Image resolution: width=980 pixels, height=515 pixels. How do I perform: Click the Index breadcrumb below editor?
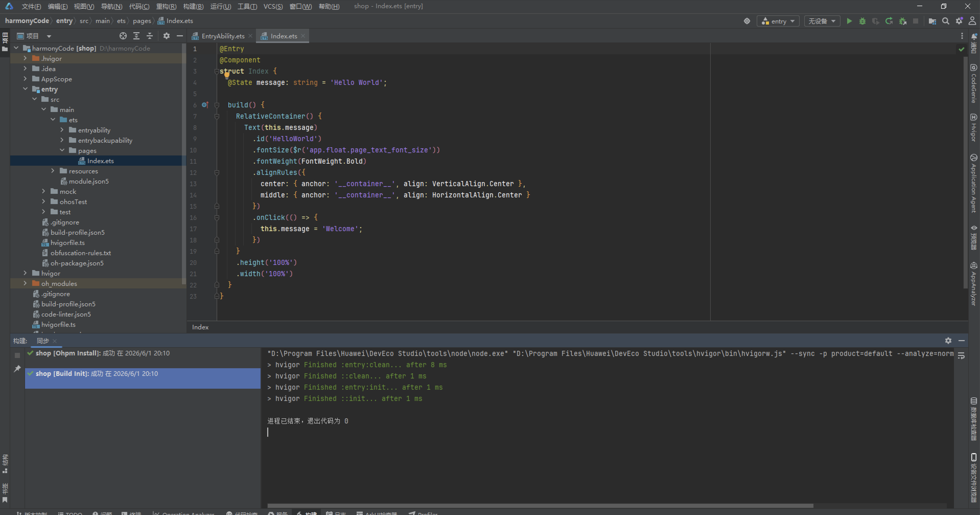200,327
